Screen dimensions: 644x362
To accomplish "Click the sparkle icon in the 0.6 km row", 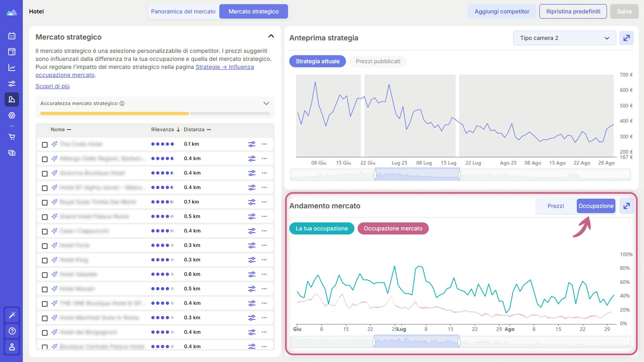I will 54,274.
